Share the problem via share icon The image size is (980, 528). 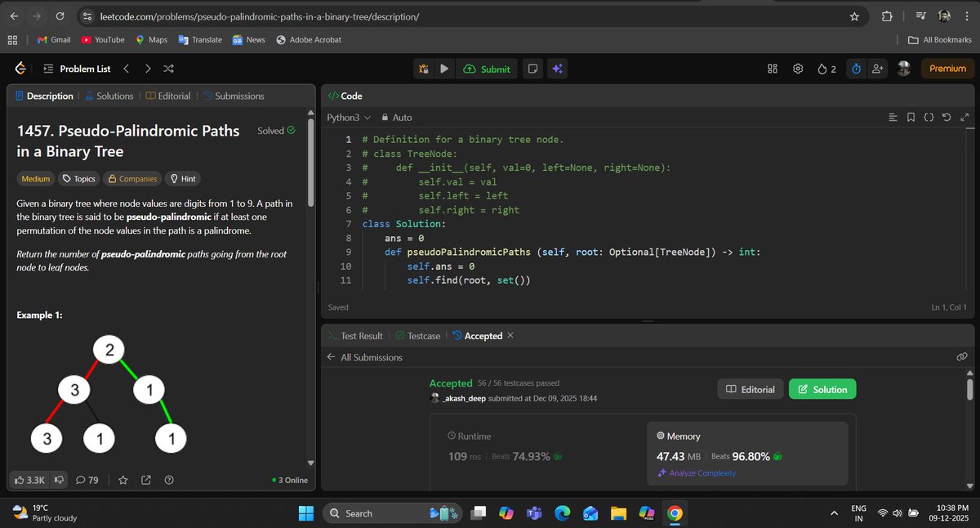pos(146,480)
